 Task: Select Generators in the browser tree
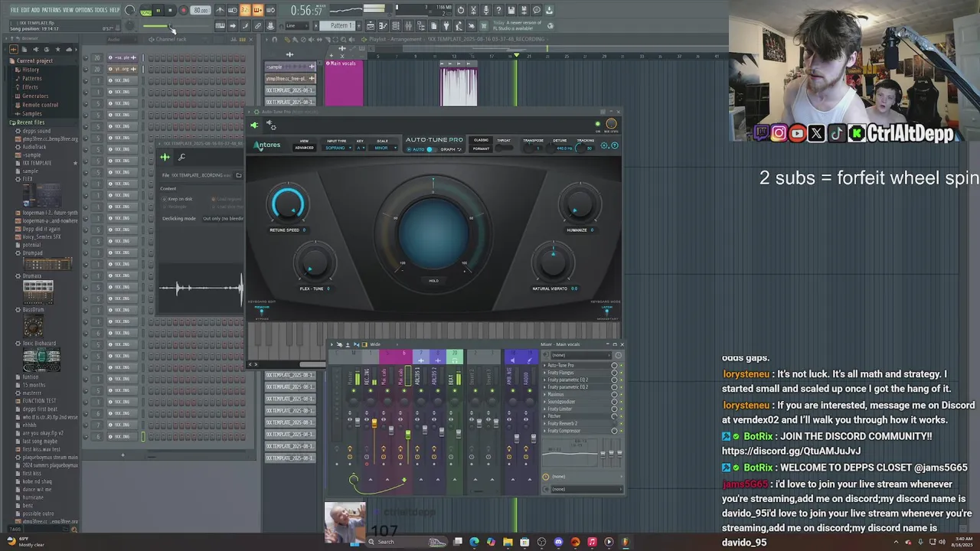click(x=35, y=96)
